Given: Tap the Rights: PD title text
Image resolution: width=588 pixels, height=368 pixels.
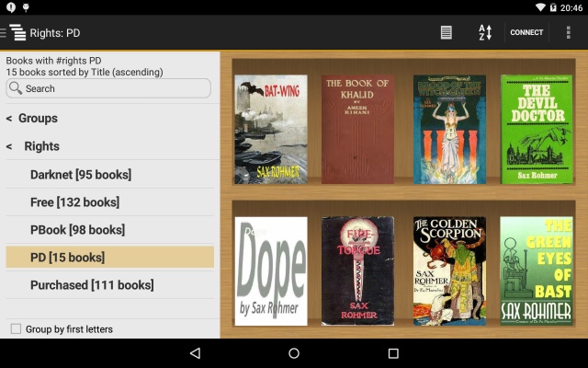Looking at the screenshot, I should pos(55,33).
